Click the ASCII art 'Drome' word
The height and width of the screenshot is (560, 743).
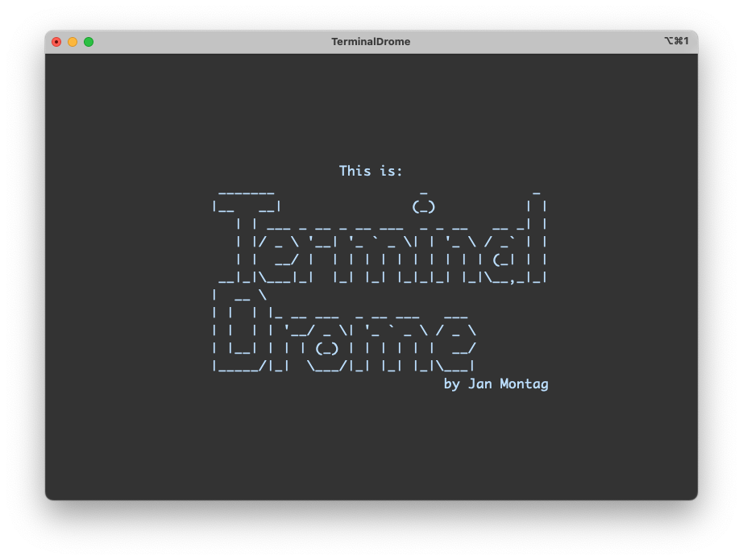[x=344, y=331]
